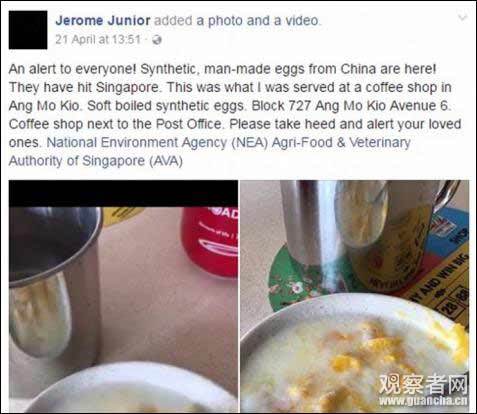Open the right photo of soft boiled eggs

[355, 296]
